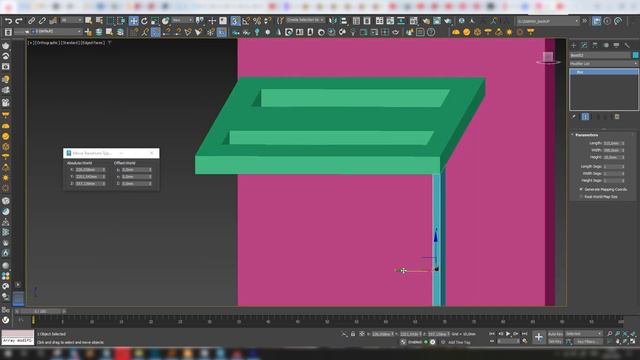Click the Add Time Tag label
This screenshot has height=360, width=640.
pos(459,342)
